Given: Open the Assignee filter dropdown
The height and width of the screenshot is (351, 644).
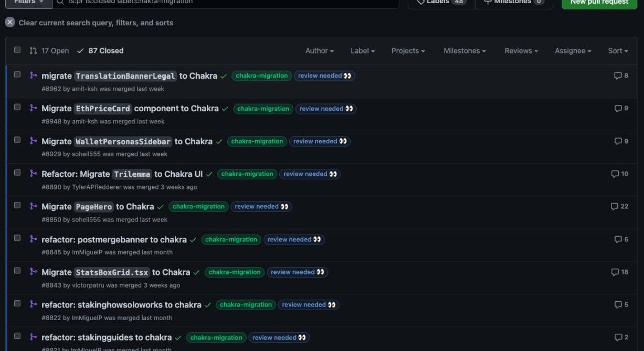Looking at the screenshot, I should click(x=573, y=51).
